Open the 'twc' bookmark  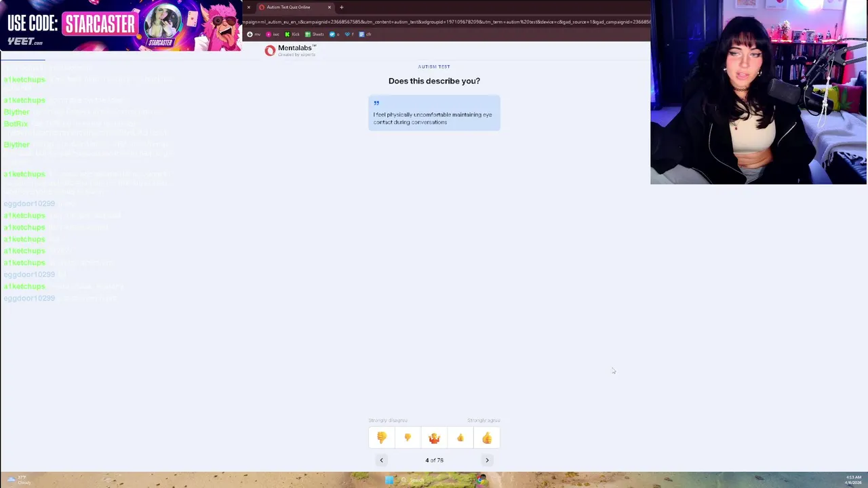273,34
